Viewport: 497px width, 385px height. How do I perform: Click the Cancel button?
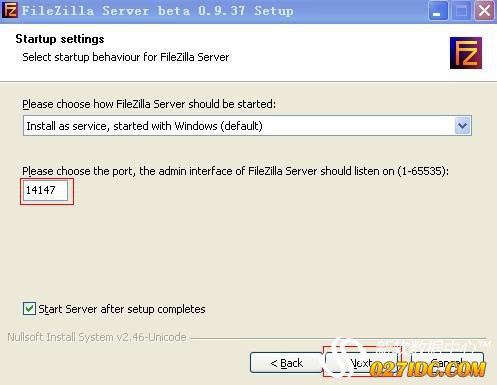(447, 363)
